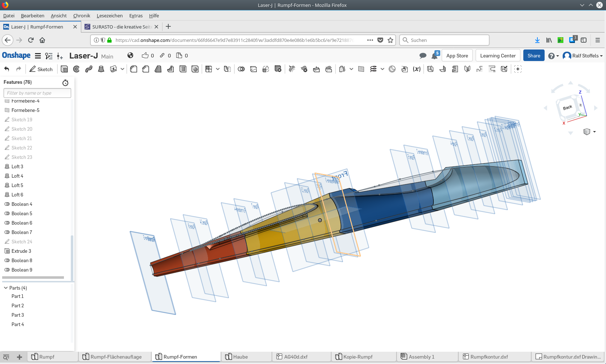
Task: Select the Extrude tool in toolbar
Action: (64, 69)
